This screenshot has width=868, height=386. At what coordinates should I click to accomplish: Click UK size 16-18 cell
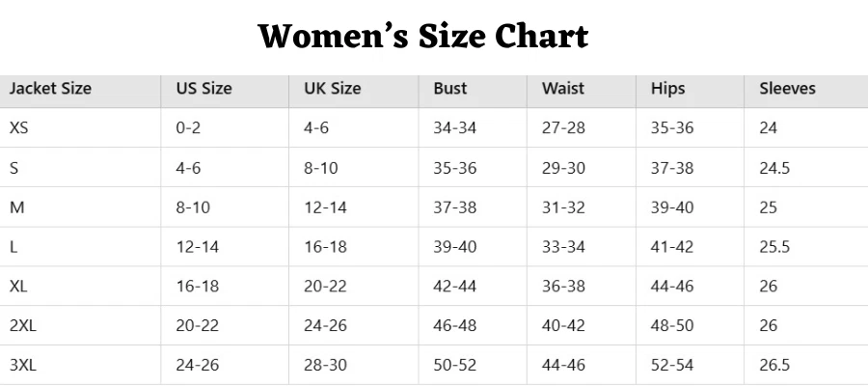point(325,247)
